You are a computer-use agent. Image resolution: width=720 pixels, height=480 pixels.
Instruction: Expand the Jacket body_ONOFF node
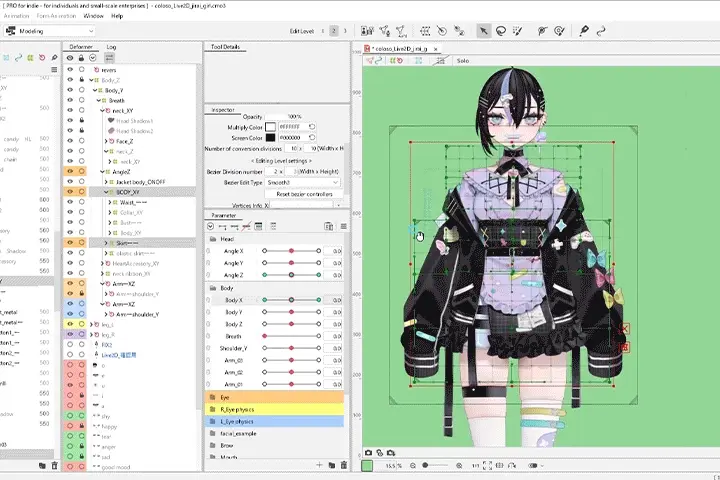coord(106,182)
